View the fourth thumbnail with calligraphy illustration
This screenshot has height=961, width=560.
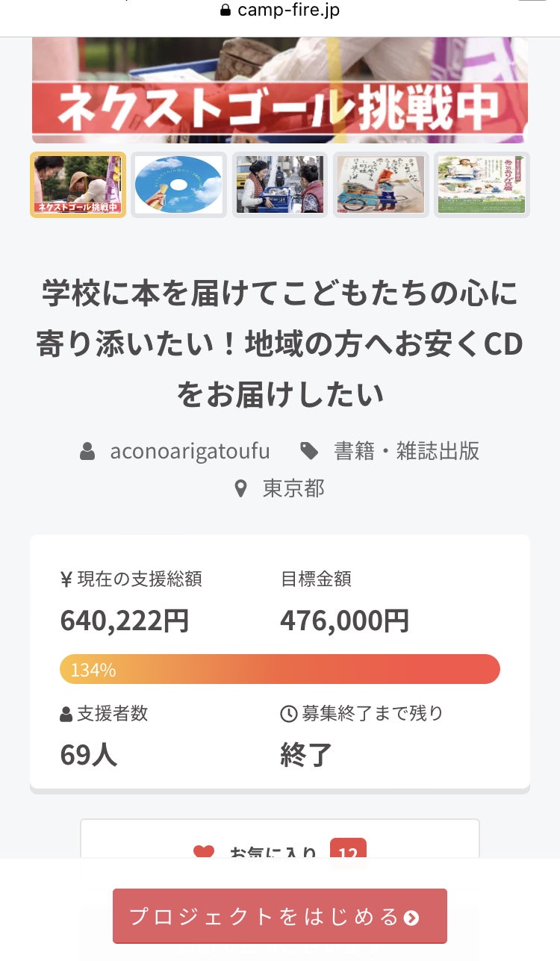[x=381, y=185]
